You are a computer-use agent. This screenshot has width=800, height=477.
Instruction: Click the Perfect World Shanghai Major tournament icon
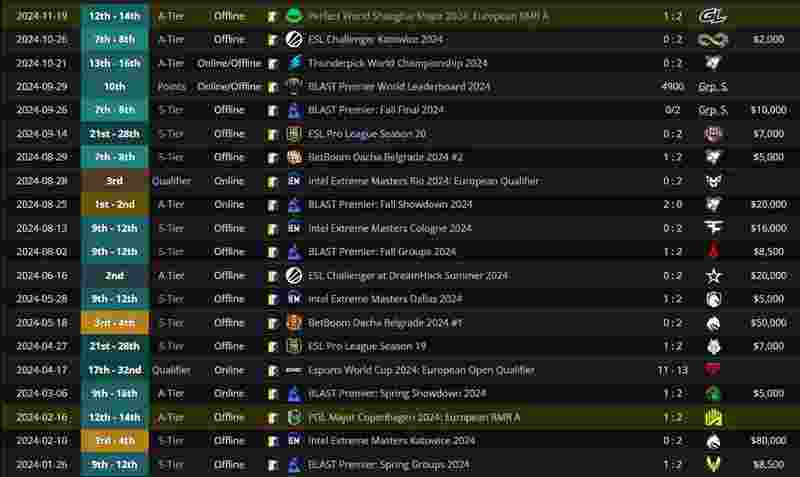[294, 16]
